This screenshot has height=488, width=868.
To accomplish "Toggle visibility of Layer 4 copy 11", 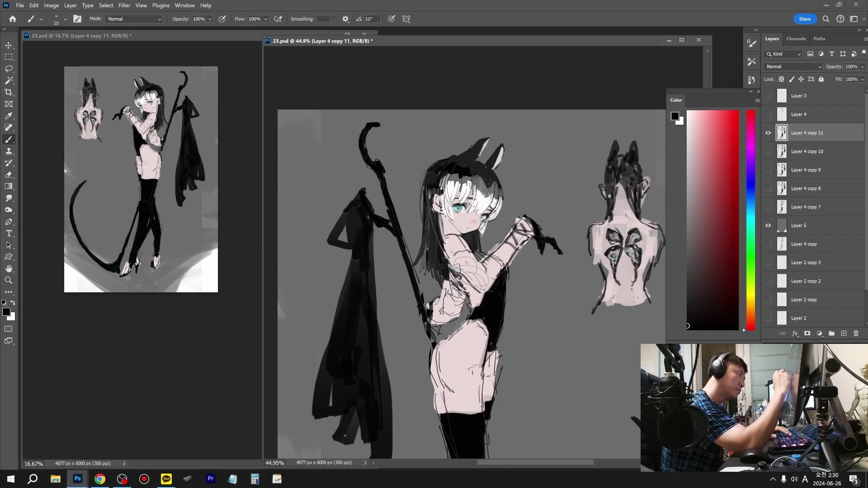I will (769, 132).
